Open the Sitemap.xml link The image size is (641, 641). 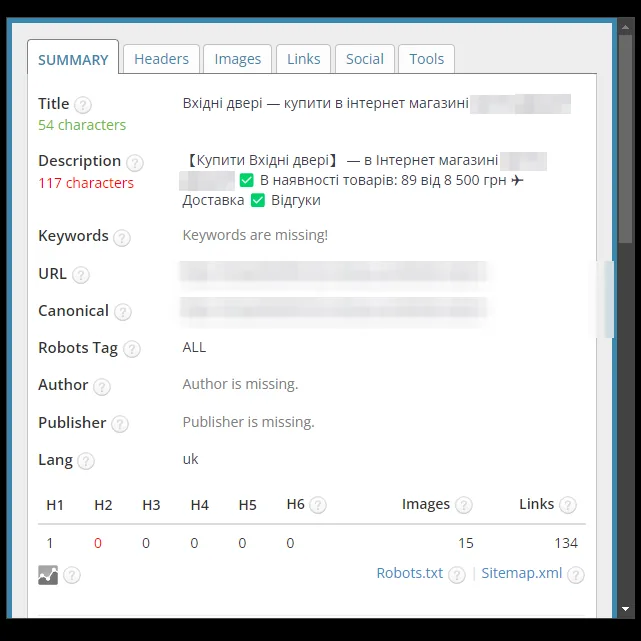pos(522,573)
